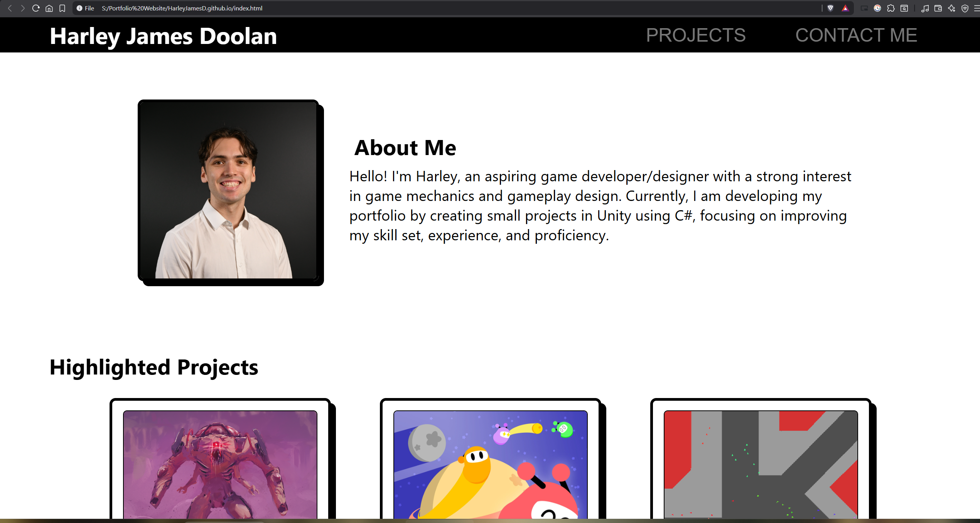Click the File site-info indicator in address bar

[x=85, y=8]
